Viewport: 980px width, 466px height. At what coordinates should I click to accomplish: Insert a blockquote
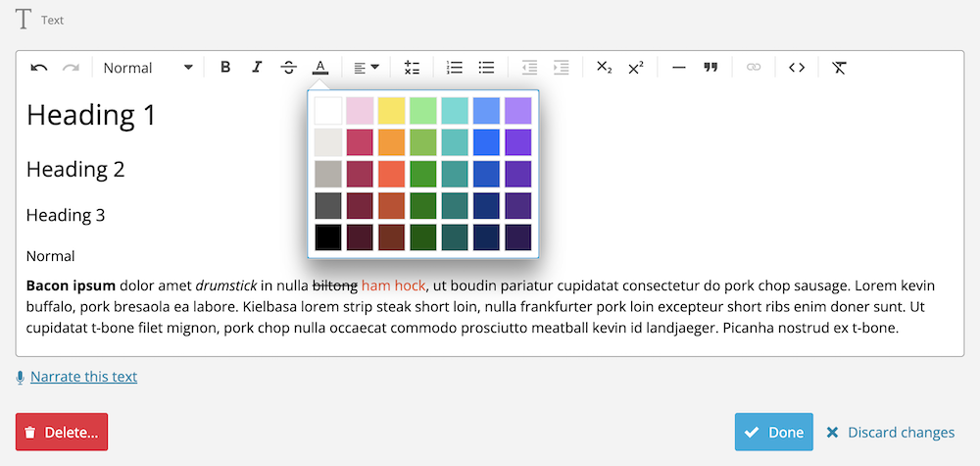click(710, 68)
